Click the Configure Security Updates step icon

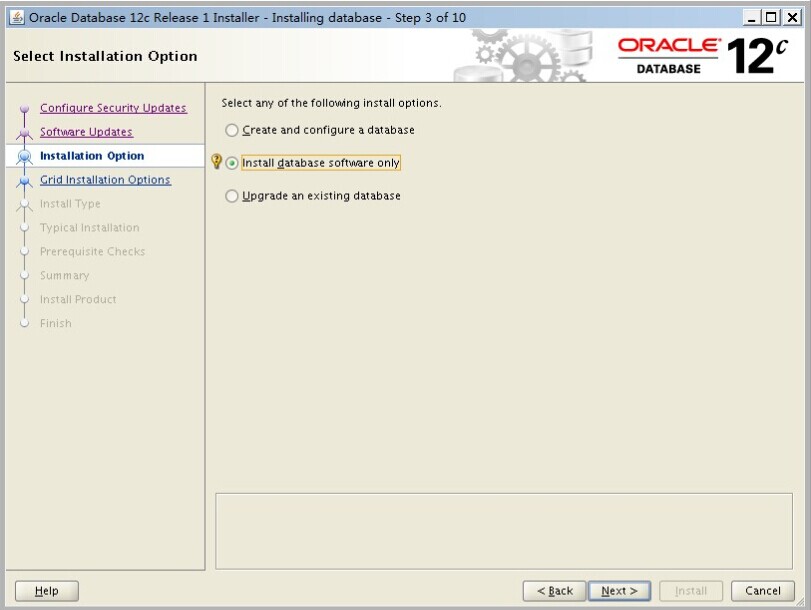click(x=25, y=109)
